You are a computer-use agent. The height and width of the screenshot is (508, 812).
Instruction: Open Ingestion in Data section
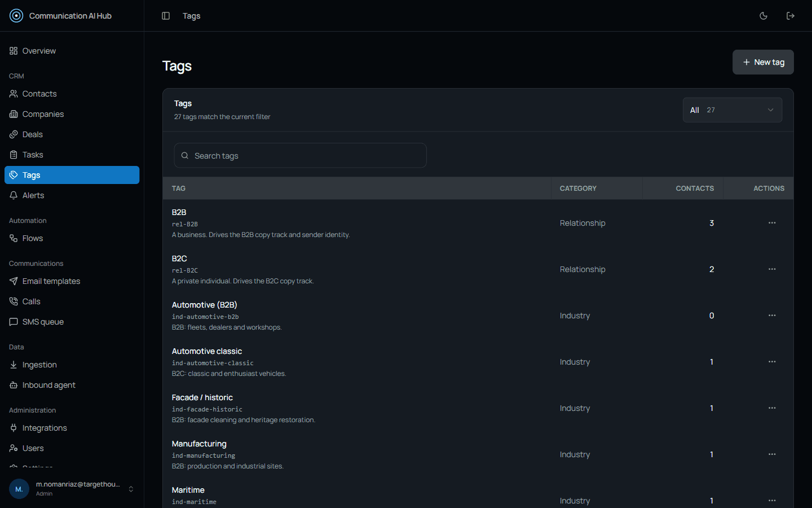[72, 365]
